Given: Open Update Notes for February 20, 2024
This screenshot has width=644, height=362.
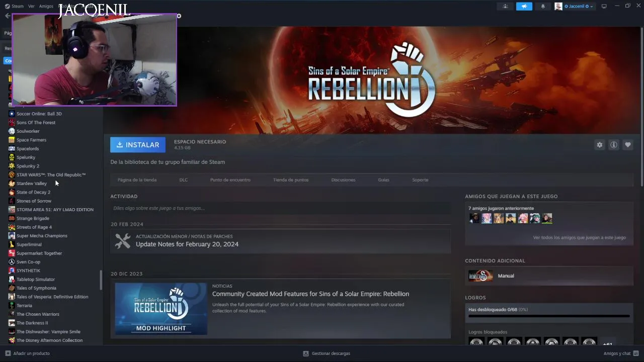Looking at the screenshot, I should point(187,244).
